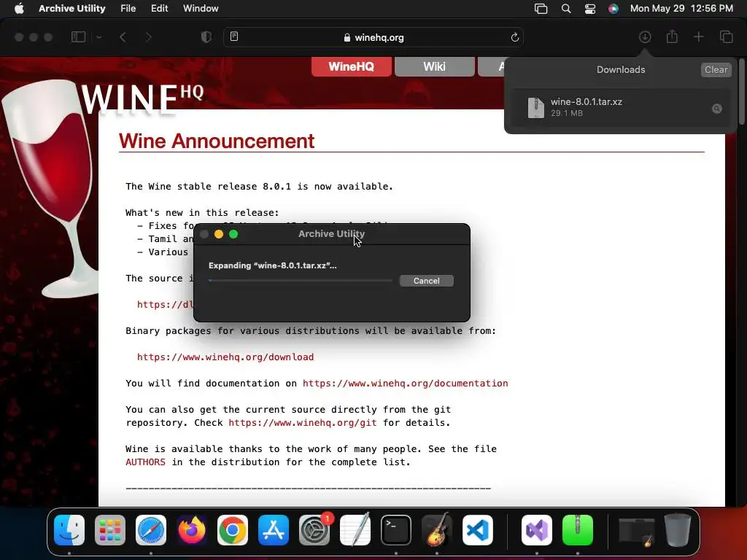Follow the winehq.org/git link
The width and height of the screenshot is (747, 560).
tap(303, 422)
